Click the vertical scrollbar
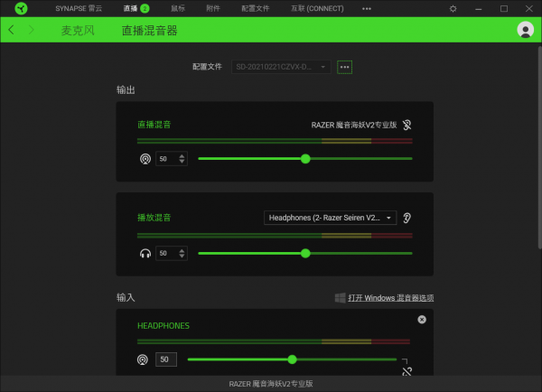 click(539, 147)
